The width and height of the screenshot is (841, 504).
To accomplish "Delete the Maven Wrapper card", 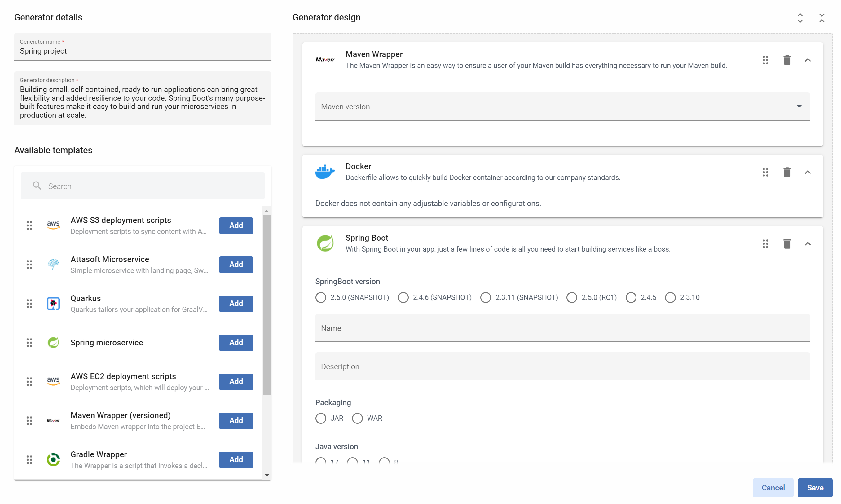I will pyautogui.click(x=787, y=60).
